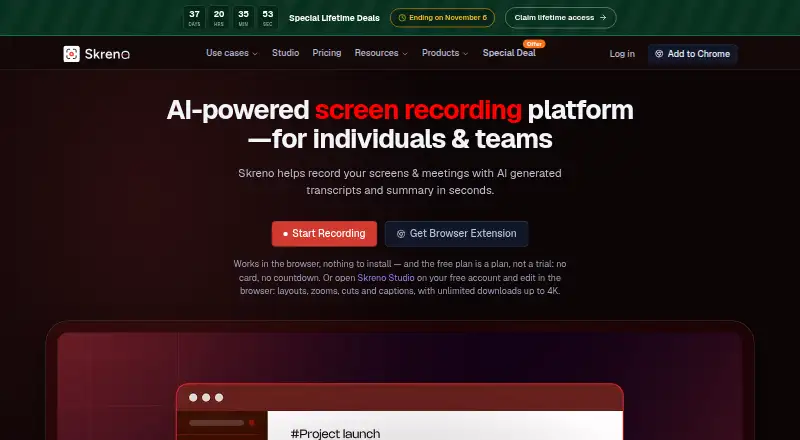Open the Special Deal menu item

[509, 53]
